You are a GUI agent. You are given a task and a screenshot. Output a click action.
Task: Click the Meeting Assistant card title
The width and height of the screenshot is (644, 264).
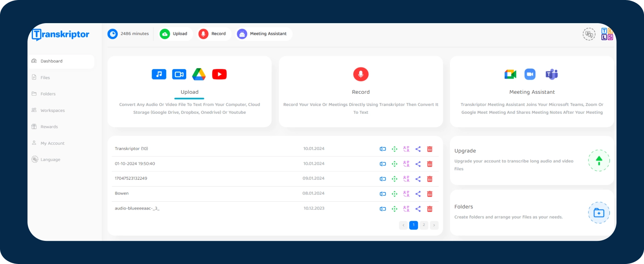(532, 92)
